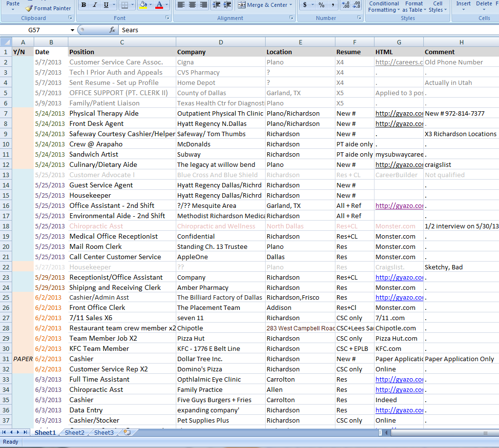Image resolution: width=499 pixels, height=448 pixels.
Task: Open the Name Box dropdown arrow
Action: pyautogui.click(x=72, y=30)
